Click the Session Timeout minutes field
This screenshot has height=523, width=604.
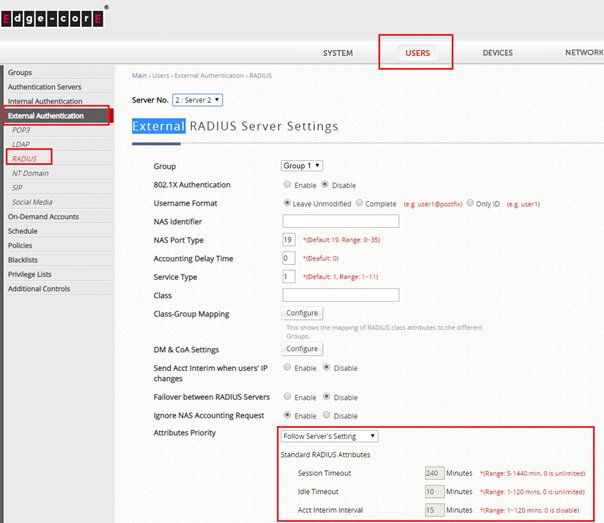point(433,473)
